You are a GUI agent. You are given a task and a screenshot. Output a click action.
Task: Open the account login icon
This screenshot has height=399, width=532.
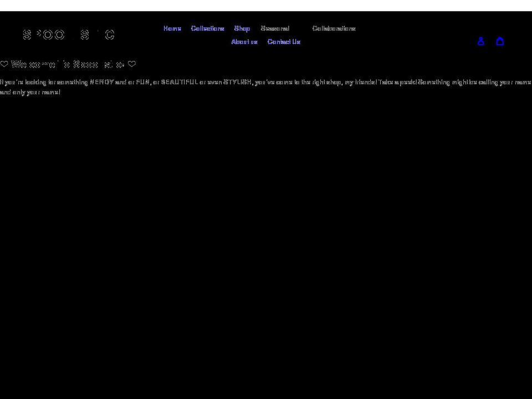481,42
